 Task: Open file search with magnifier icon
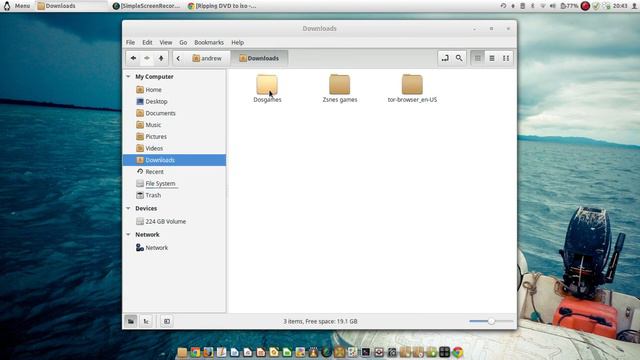[459, 58]
